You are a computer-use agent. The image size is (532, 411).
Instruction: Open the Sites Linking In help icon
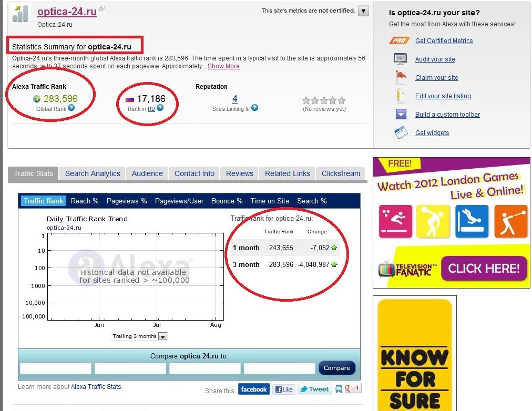click(x=254, y=108)
